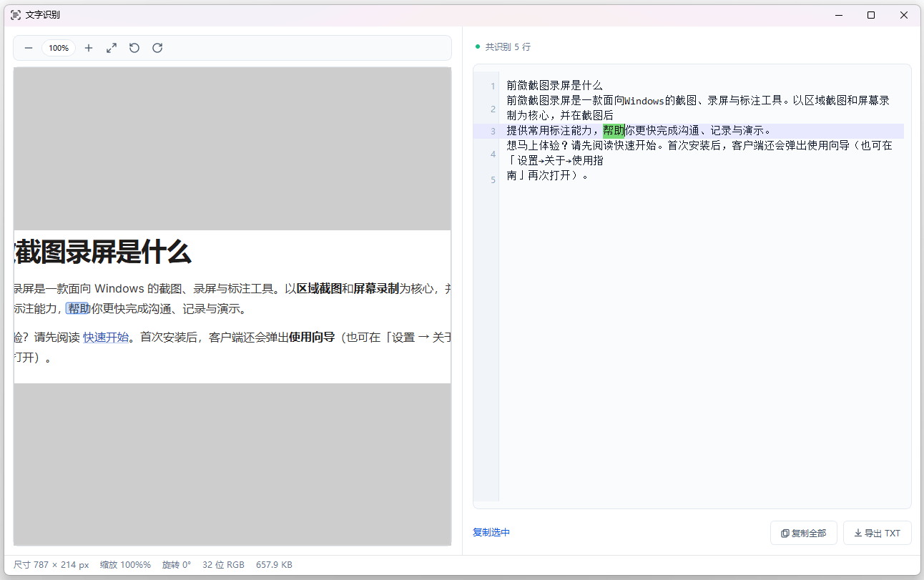Maximize the 文字识别 window
This screenshot has height=580, width=924.
tap(871, 15)
